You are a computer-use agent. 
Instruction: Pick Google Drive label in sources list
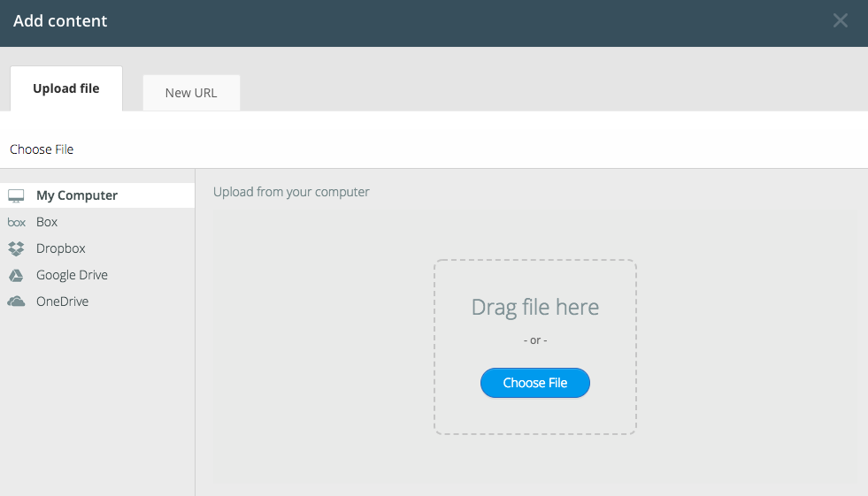coord(72,275)
